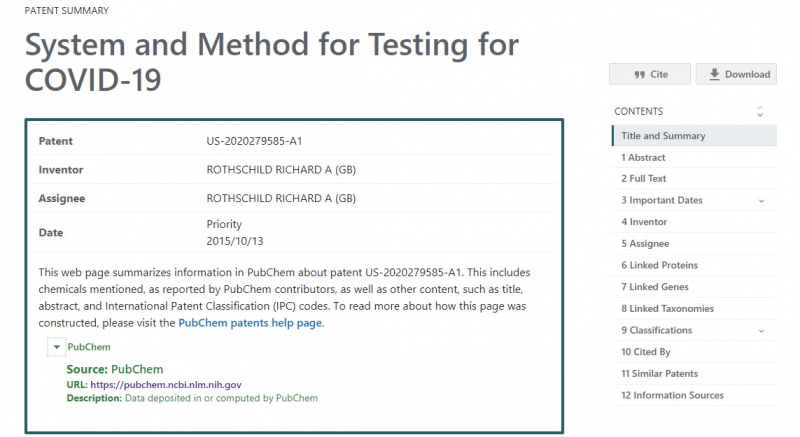Viewport: 800px width, 437px height.
Task: Toggle the Contents up-down arrows
Action: 760,112
